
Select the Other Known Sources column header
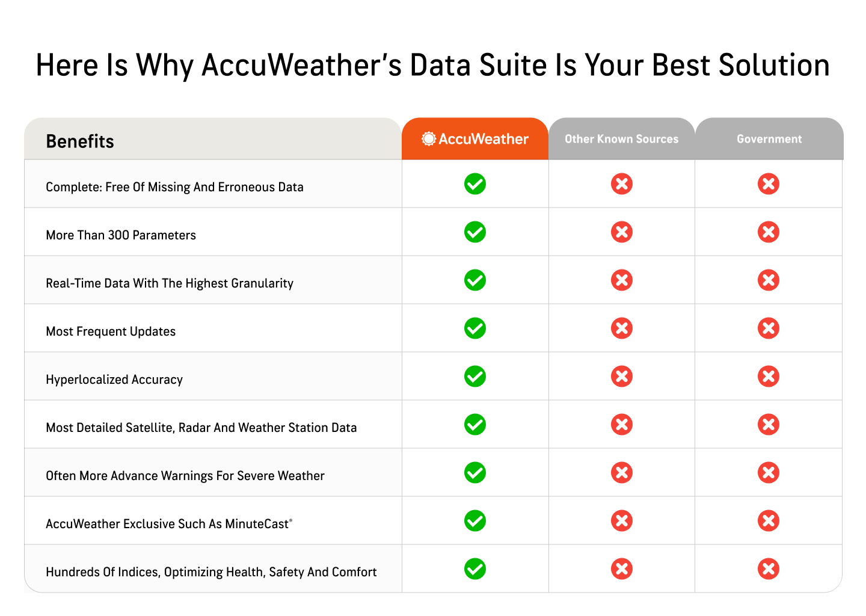click(x=622, y=139)
